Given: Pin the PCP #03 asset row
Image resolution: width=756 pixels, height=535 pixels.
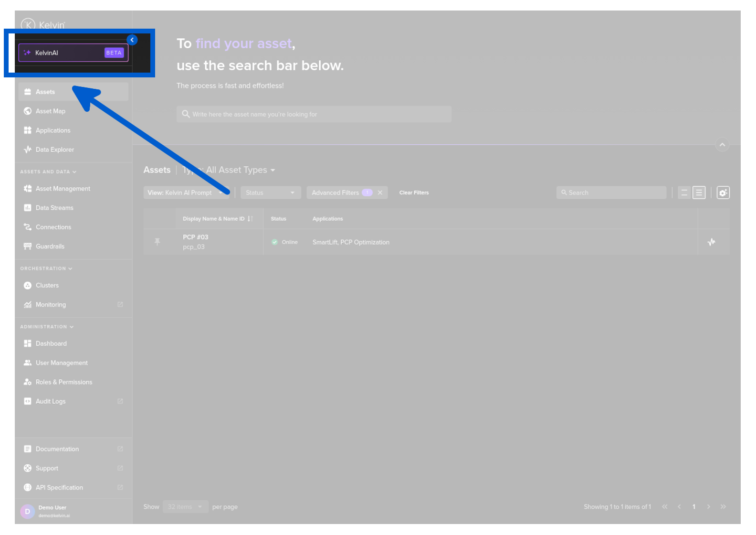Looking at the screenshot, I should coord(157,242).
